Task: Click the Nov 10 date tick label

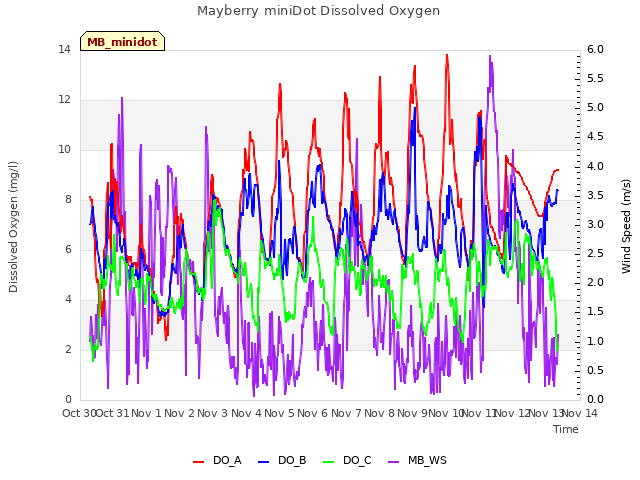Action: [x=446, y=413]
